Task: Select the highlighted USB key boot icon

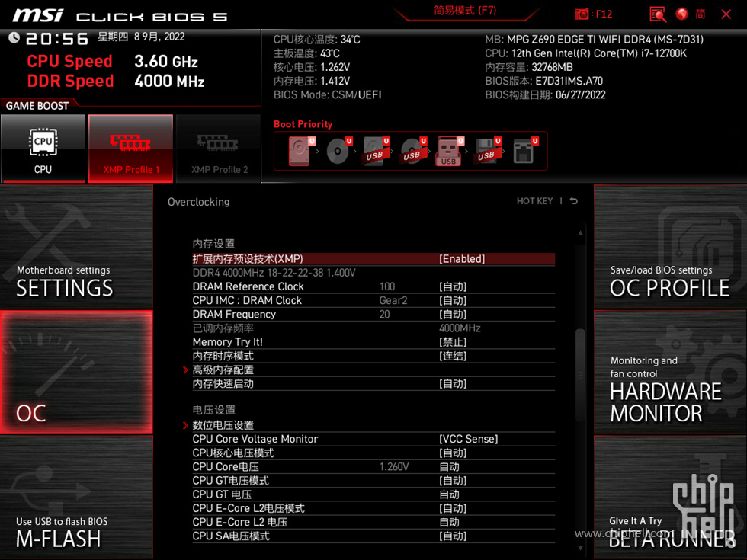Action: 449,151
